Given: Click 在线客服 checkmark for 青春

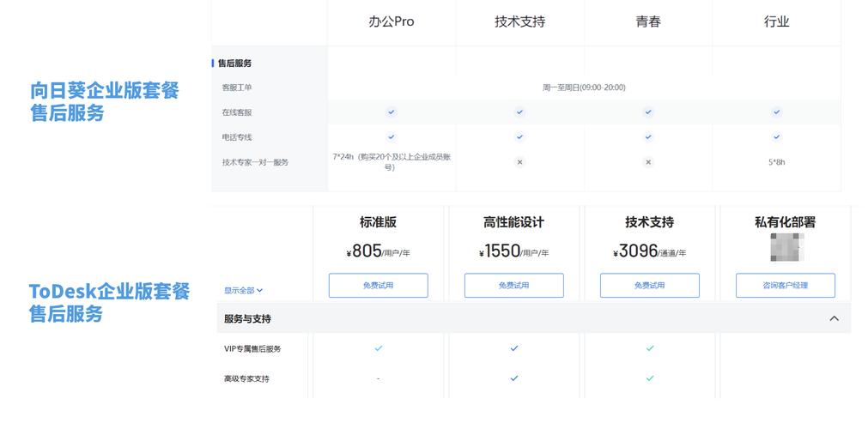Looking at the screenshot, I should click(x=648, y=112).
